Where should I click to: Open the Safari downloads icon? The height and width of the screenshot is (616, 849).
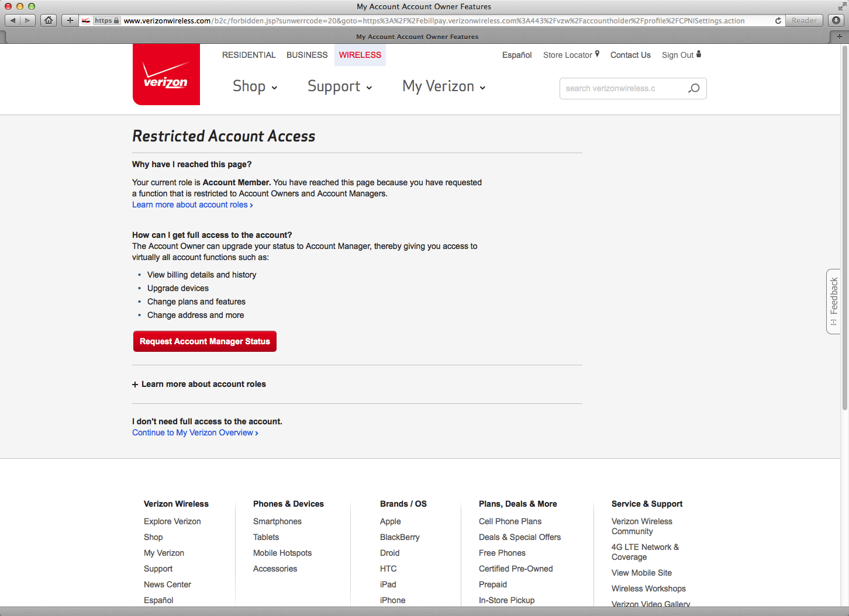[836, 20]
